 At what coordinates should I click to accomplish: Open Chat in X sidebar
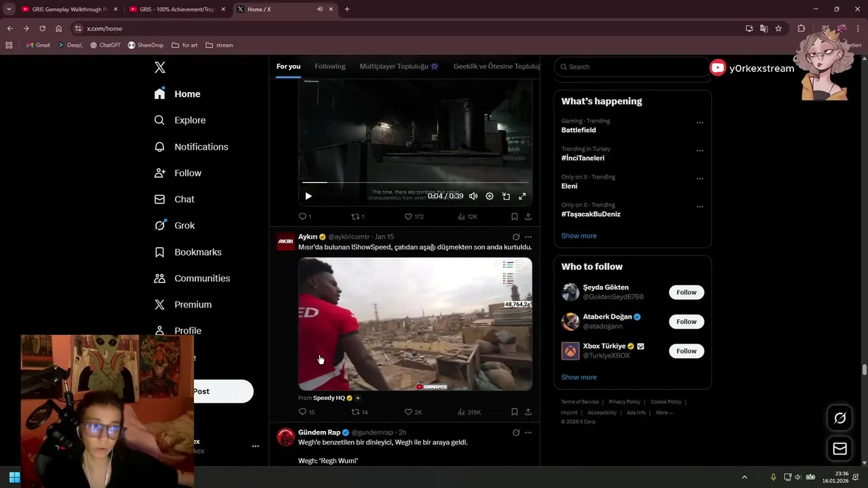point(174,199)
